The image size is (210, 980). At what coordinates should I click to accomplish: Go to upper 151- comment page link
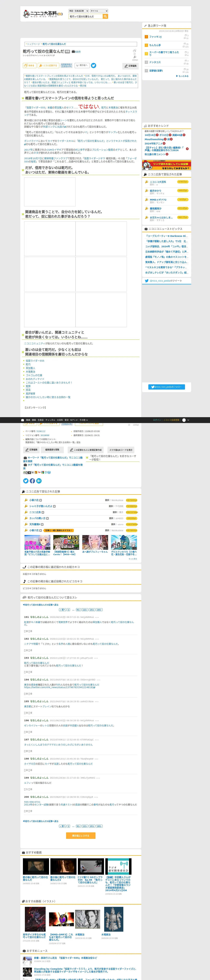coord(92,610)
